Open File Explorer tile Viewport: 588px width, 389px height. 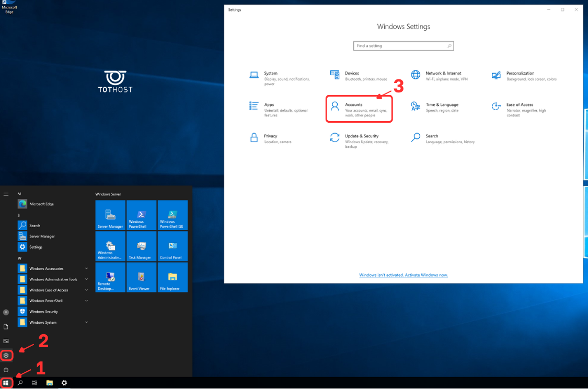pyautogui.click(x=172, y=277)
